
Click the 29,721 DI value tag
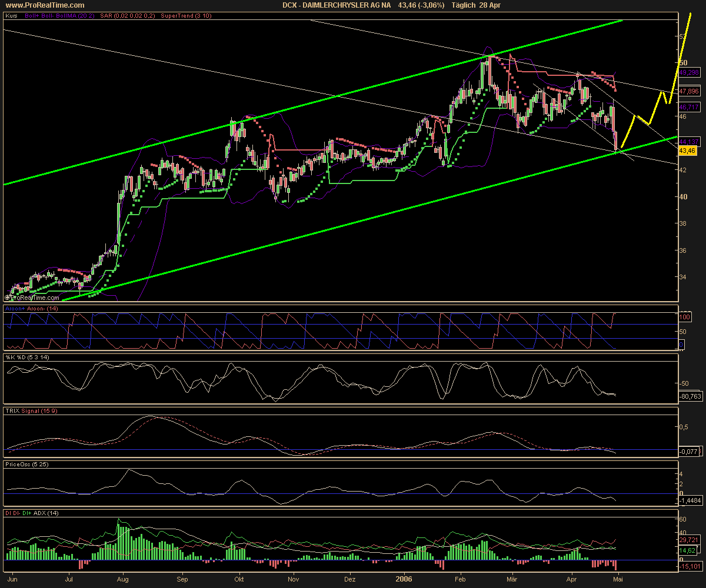tap(688, 540)
